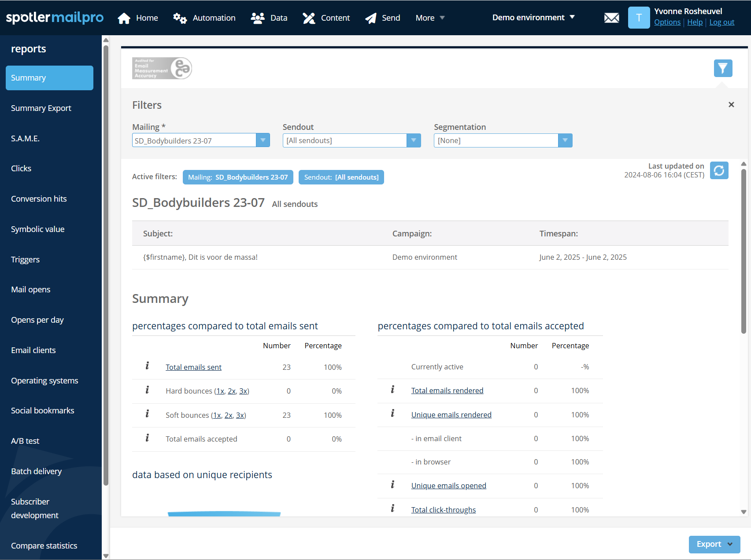Refresh the report data icon
Screen dimensions: 751x560
click(719, 170)
